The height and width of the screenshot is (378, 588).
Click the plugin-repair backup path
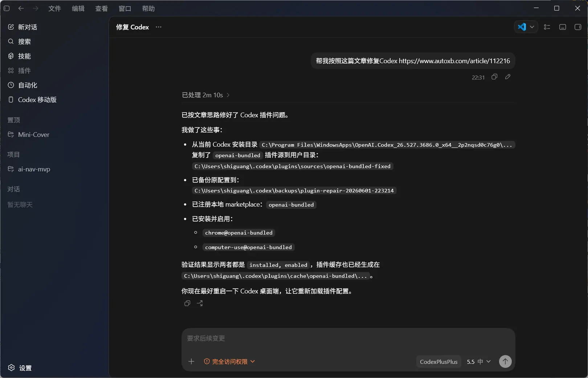tap(294, 191)
